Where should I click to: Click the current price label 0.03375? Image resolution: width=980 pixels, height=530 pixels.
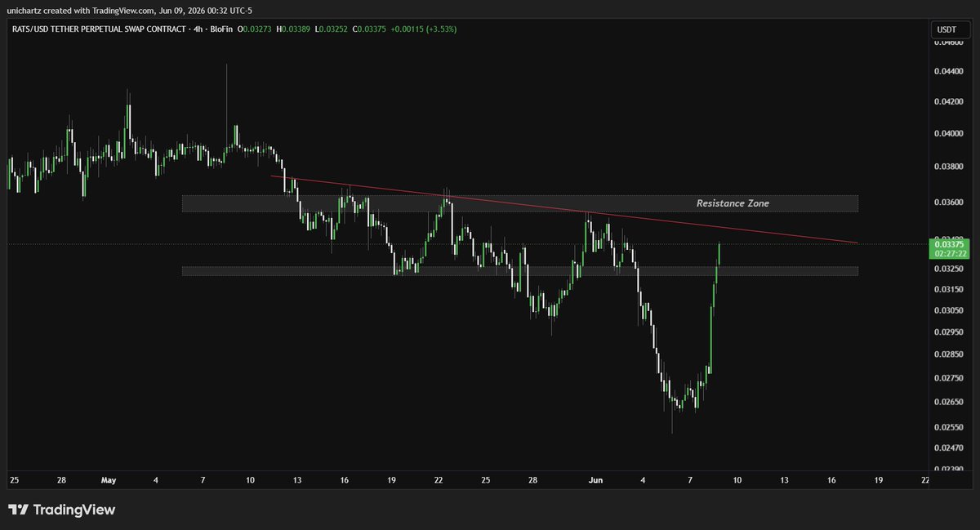pos(950,243)
